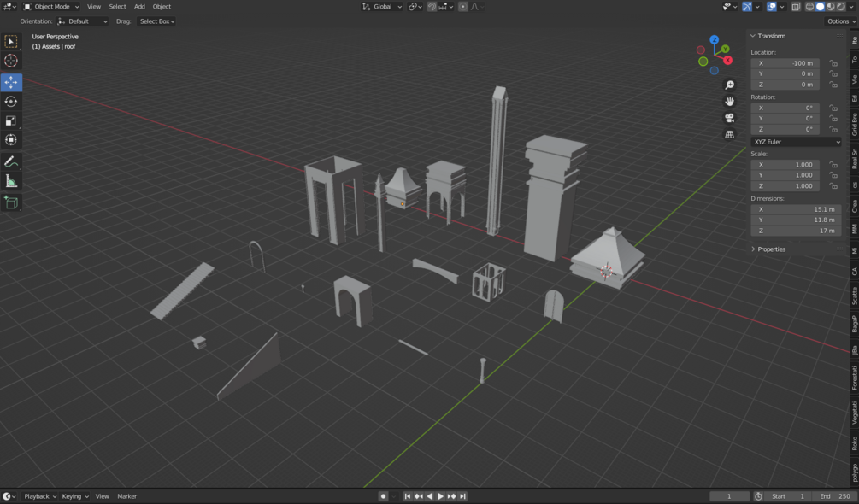Open the XYZ Euler rotation mode dropdown

click(x=796, y=142)
